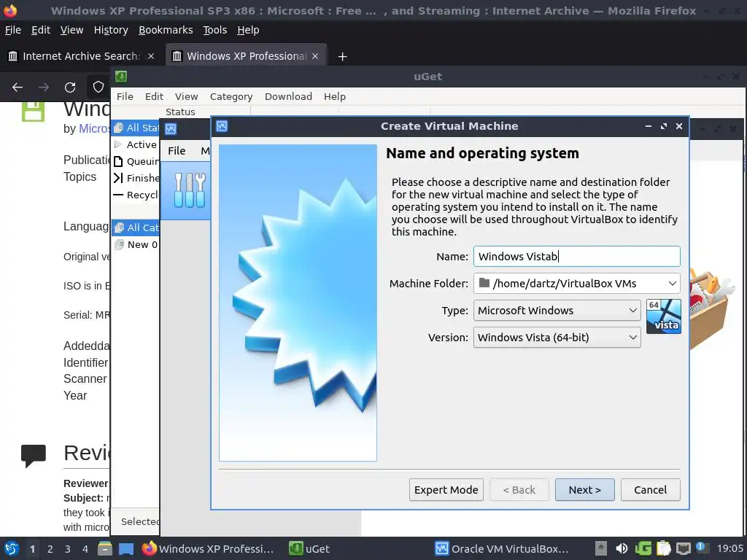The image size is (747, 560).
Task: Open Firefox Help menu
Action: pos(248,30)
